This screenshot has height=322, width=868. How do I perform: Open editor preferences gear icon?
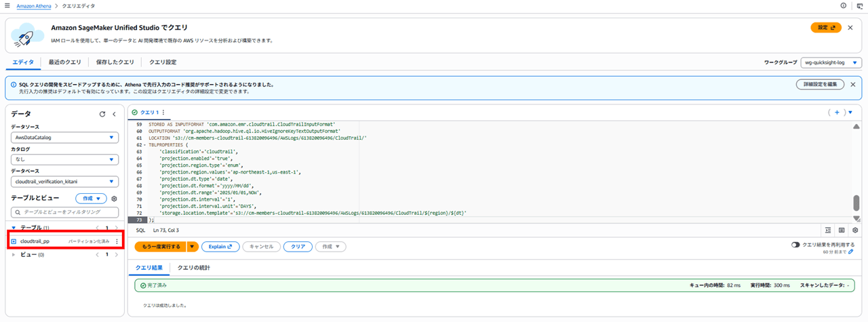pyautogui.click(x=855, y=230)
